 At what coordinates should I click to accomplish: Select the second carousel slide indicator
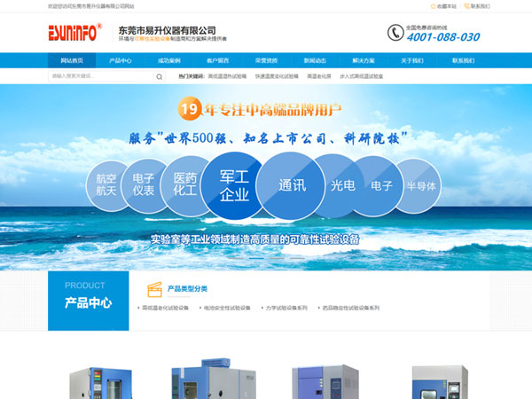tap(256, 259)
